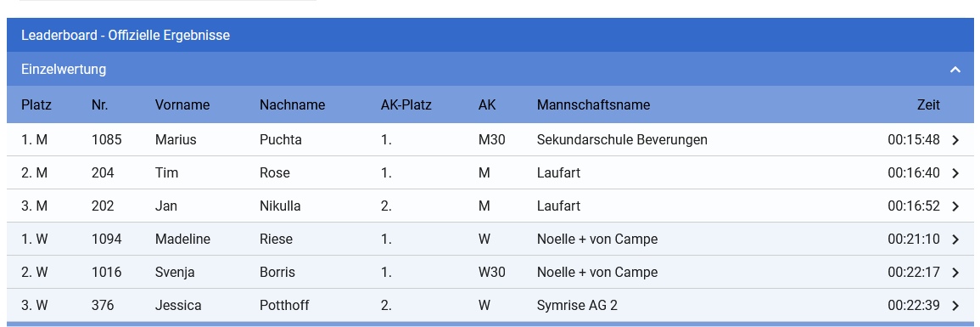The height and width of the screenshot is (327, 980).
Task: Select the Vorname column header
Action: 182,105
